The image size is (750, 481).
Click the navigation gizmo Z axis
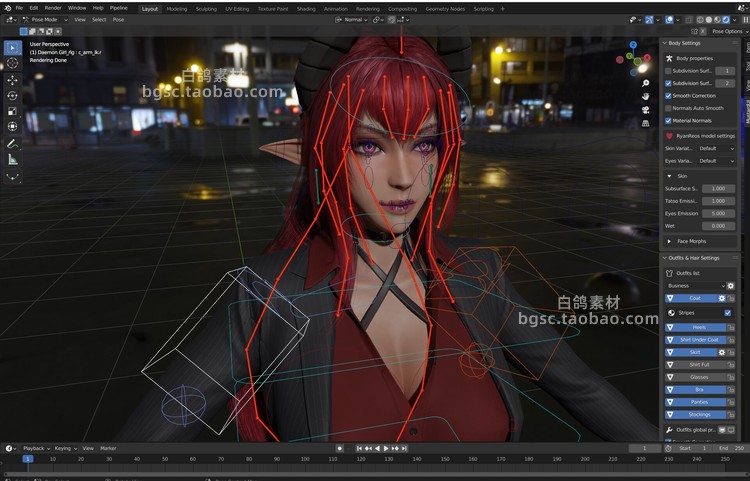click(633, 44)
